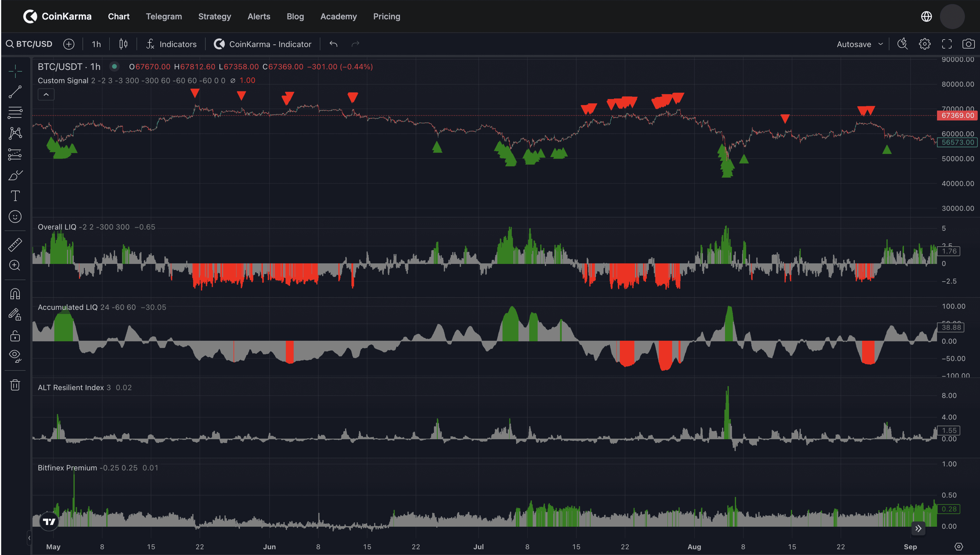This screenshot has height=555, width=980.
Task: Open time axis settings gear
Action: pyautogui.click(x=959, y=547)
